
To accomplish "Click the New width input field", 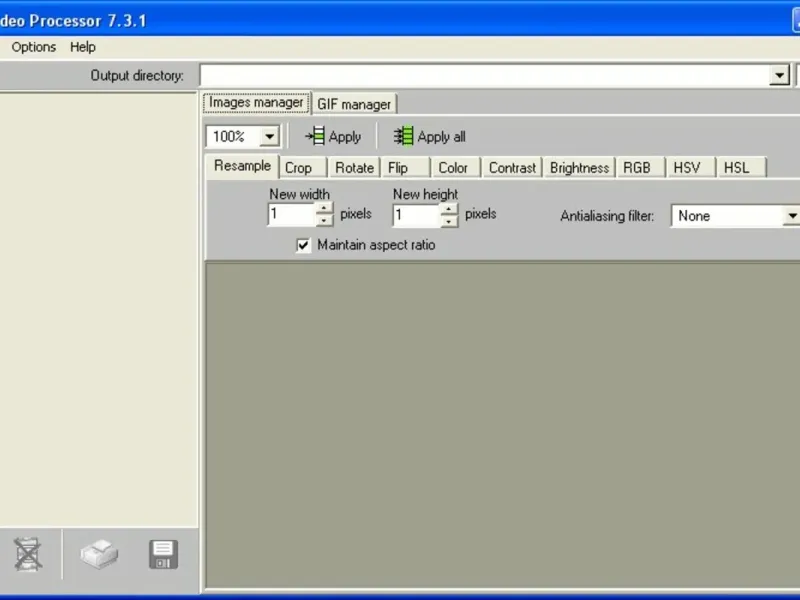I will pos(291,214).
